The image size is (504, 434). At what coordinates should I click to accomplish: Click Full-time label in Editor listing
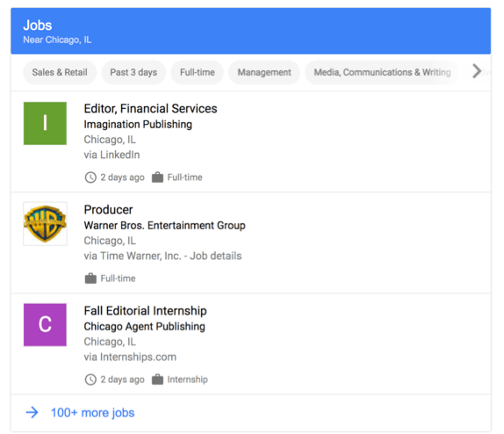(184, 177)
